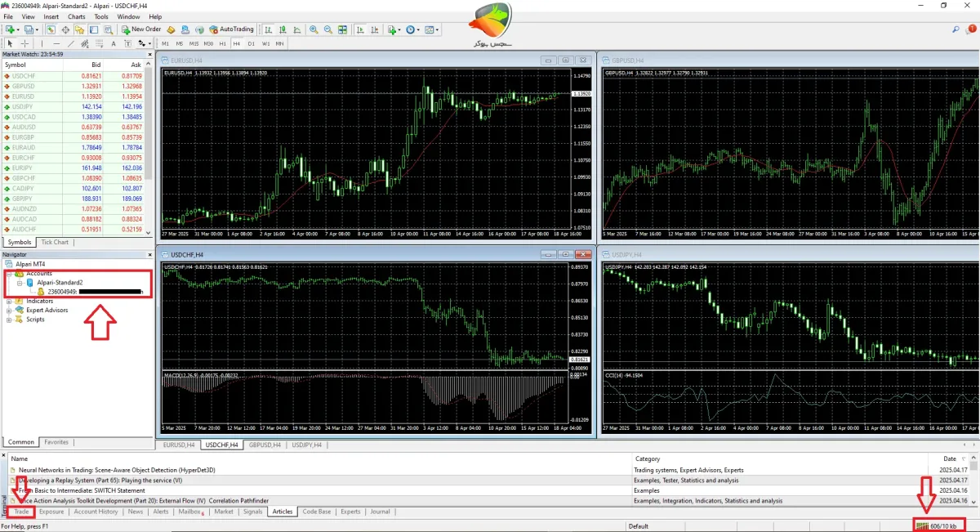Open the Indicators list dropdown

pos(394,29)
